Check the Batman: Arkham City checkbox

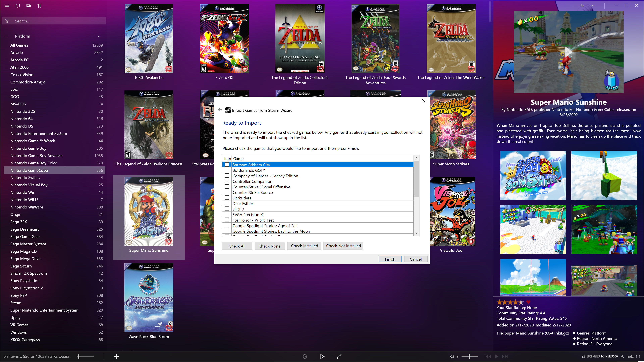click(227, 164)
